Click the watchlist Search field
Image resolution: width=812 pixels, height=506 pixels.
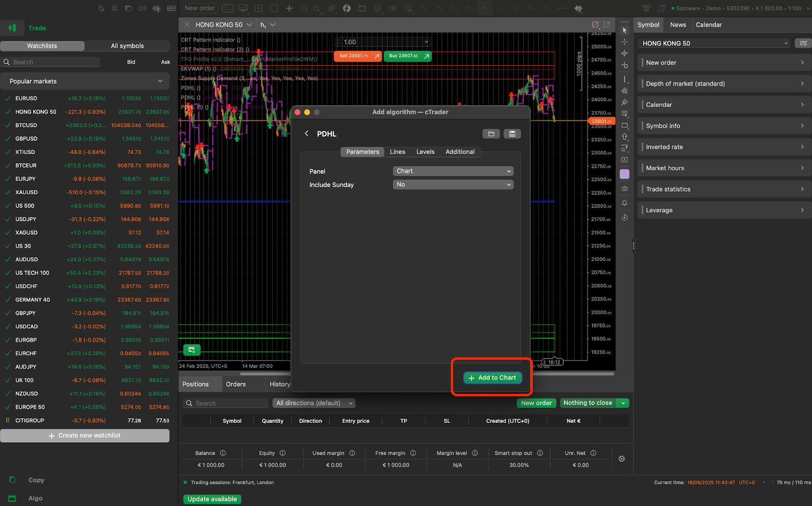(51, 62)
